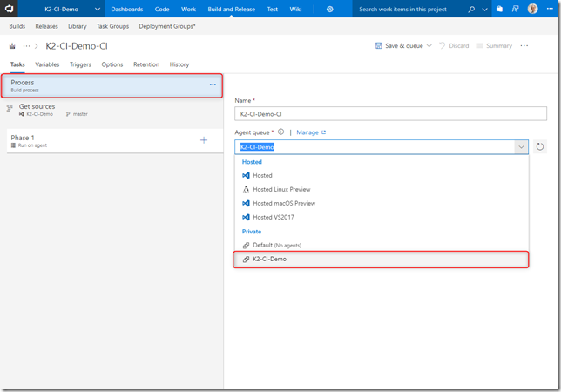Open the Work hub

click(188, 10)
